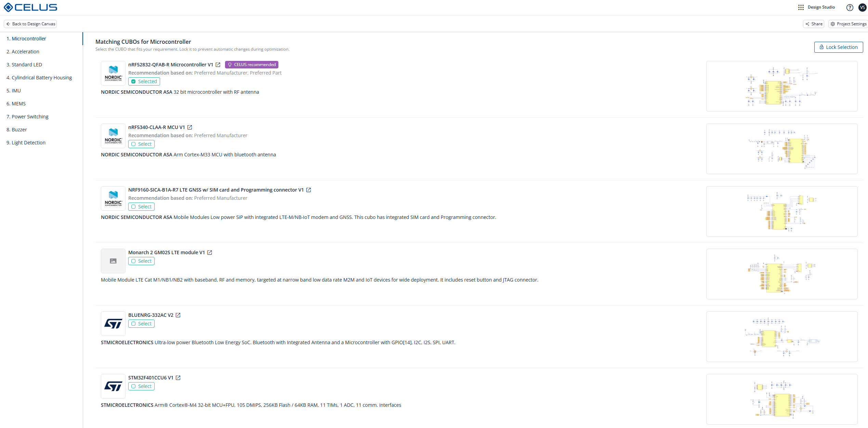Go to 7. Power Switching in sidebar

point(41,117)
